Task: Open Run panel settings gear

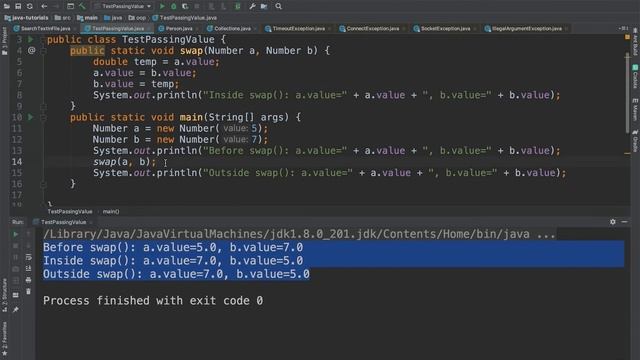Action: click(613, 222)
